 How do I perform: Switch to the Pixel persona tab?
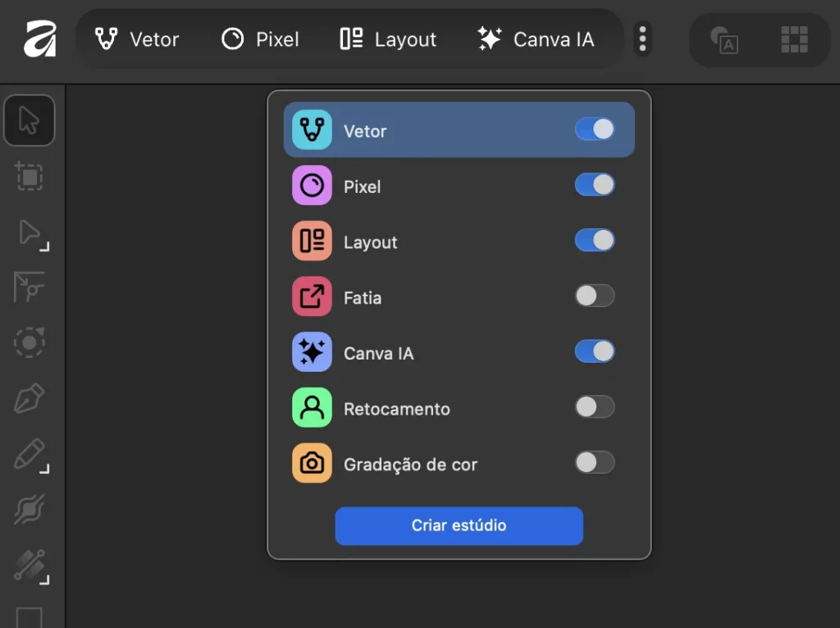pyautogui.click(x=259, y=39)
